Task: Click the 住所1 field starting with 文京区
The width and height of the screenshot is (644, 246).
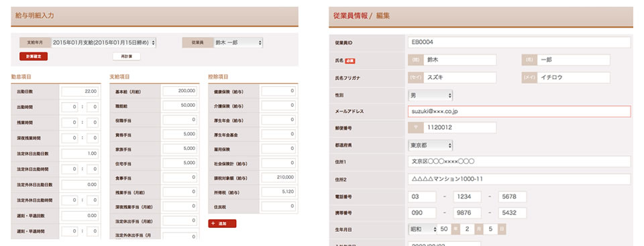Action: 519,162
